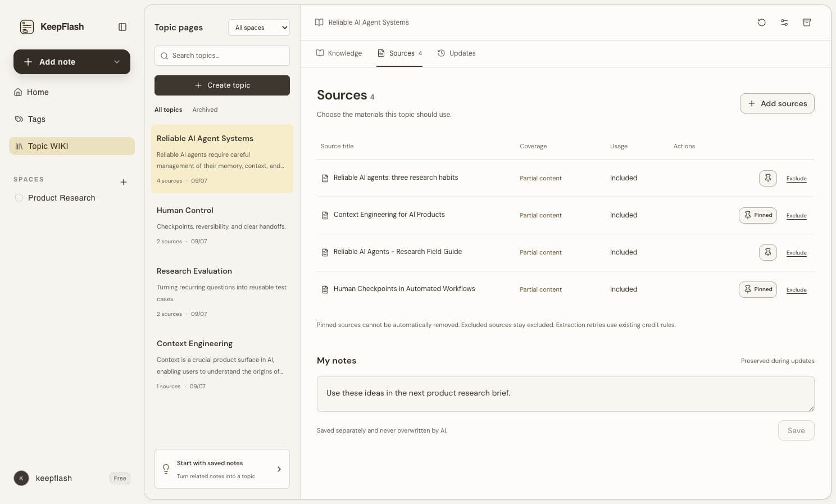Open 'Start with saved notes' chevron
This screenshot has width=836, height=504.
(x=279, y=469)
